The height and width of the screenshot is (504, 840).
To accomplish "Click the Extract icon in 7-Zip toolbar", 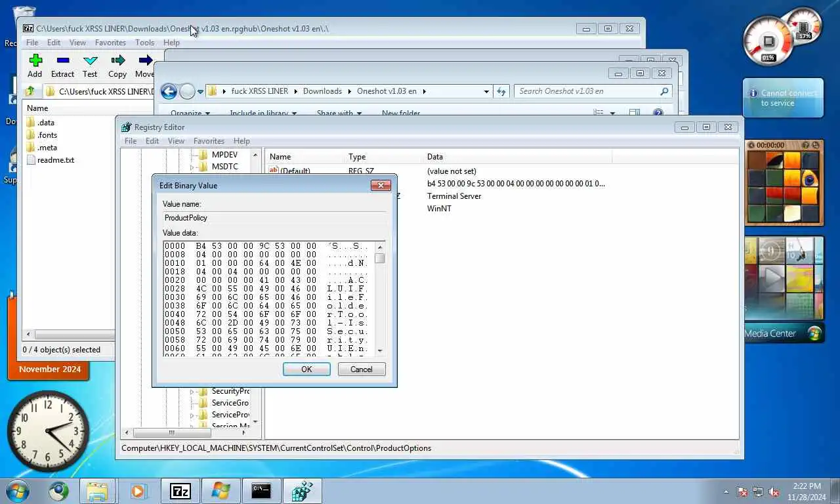I will coord(63,60).
